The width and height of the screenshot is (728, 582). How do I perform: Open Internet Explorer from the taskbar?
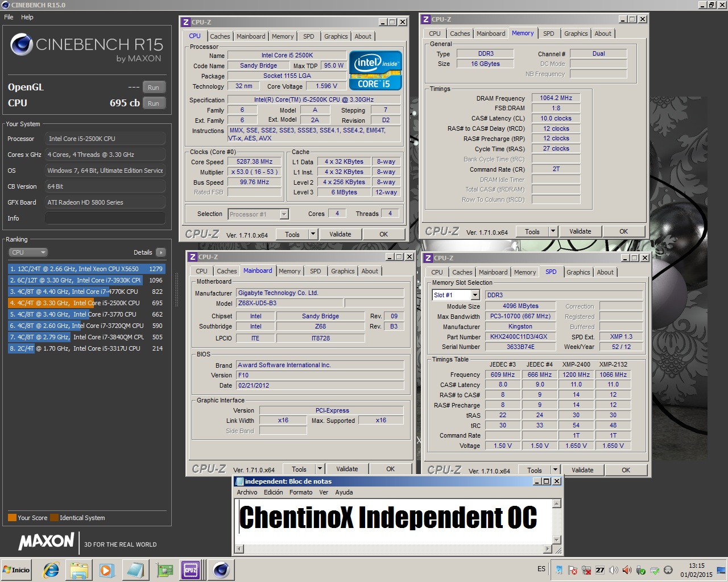click(x=51, y=570)
